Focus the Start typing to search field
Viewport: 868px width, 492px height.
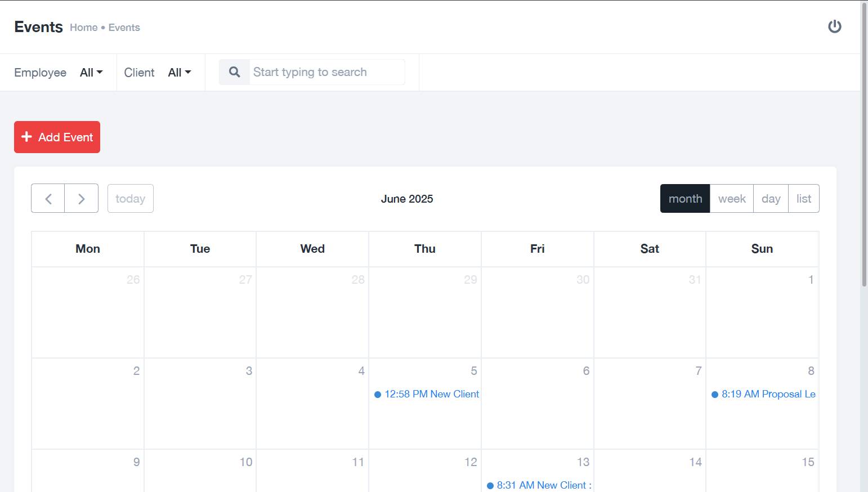coord(327,72)
